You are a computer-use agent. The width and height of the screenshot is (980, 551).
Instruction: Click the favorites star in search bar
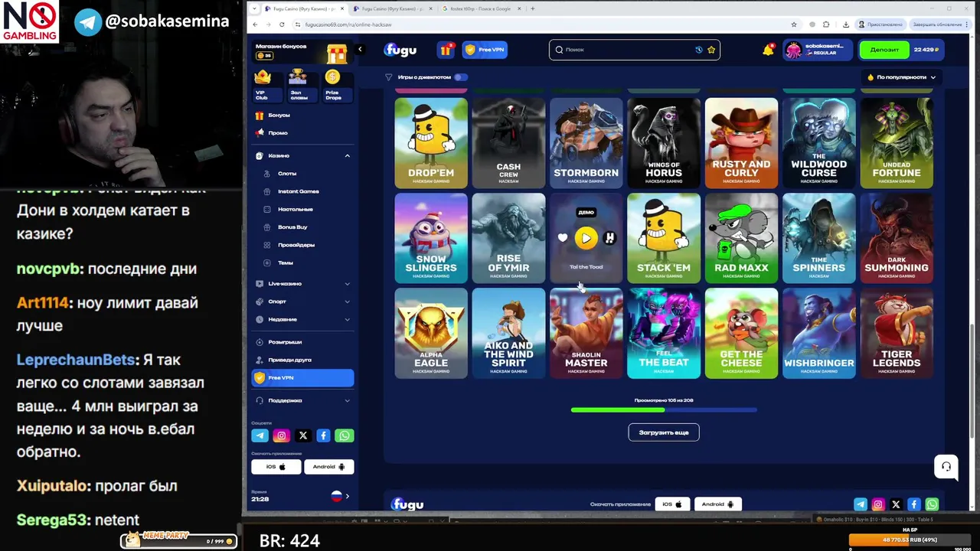point(711,50)
